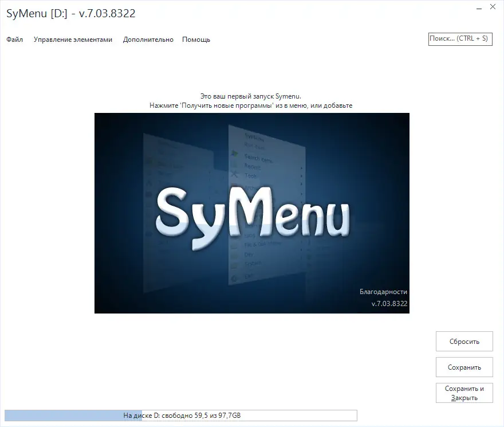This screenshot has height=427, width=504.
Task: Open the Благодарности link on splash image
Action: tap(383, 292)
